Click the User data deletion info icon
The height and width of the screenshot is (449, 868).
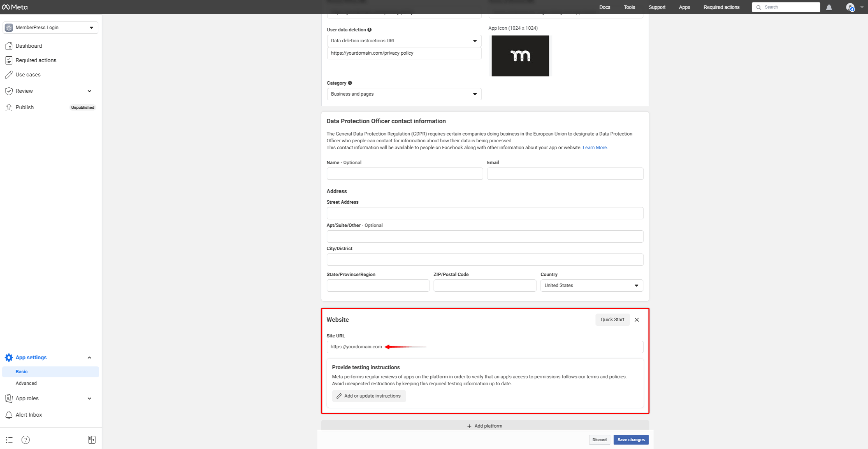click(x=369, y=30)
